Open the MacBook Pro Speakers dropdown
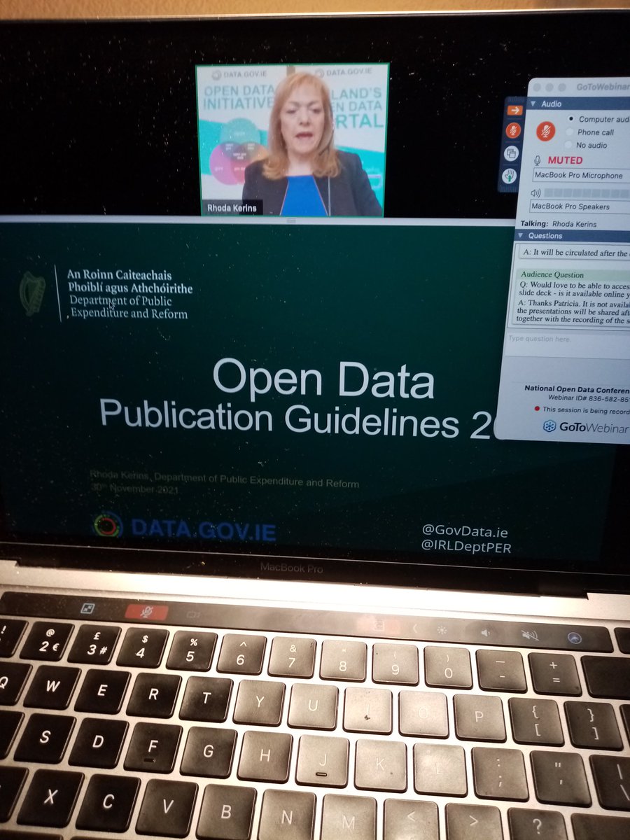This screenshot has width=630, height=840. [x=578, y=206]
